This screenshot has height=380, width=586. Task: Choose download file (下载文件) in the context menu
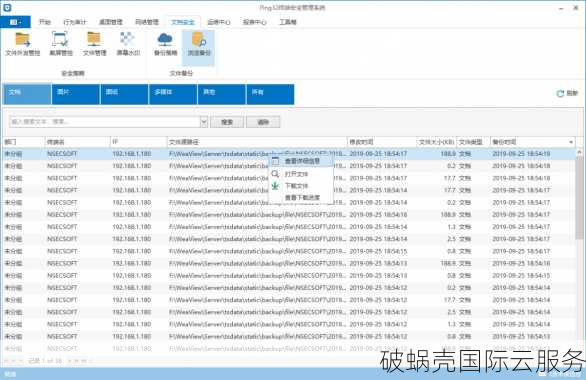coord(296,186)
